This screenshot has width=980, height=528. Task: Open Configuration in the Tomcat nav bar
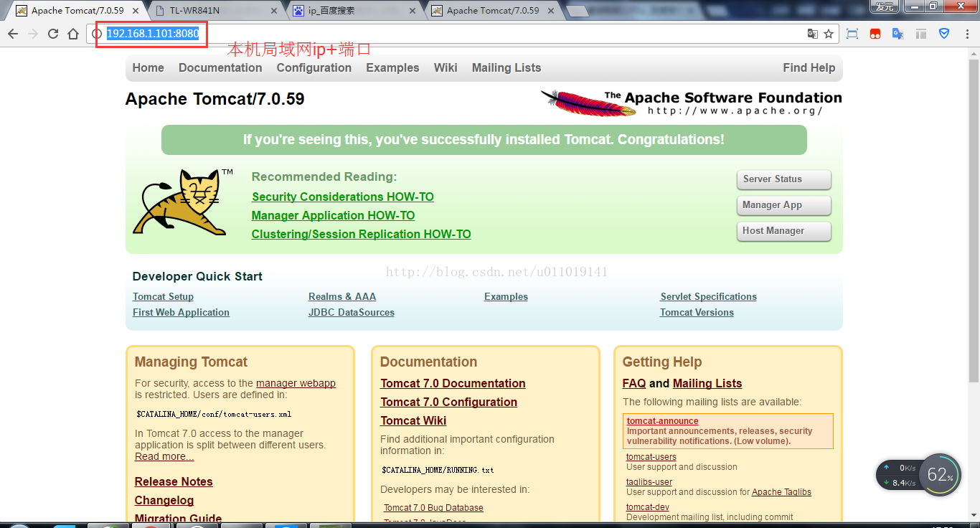[x=314, y=67]
